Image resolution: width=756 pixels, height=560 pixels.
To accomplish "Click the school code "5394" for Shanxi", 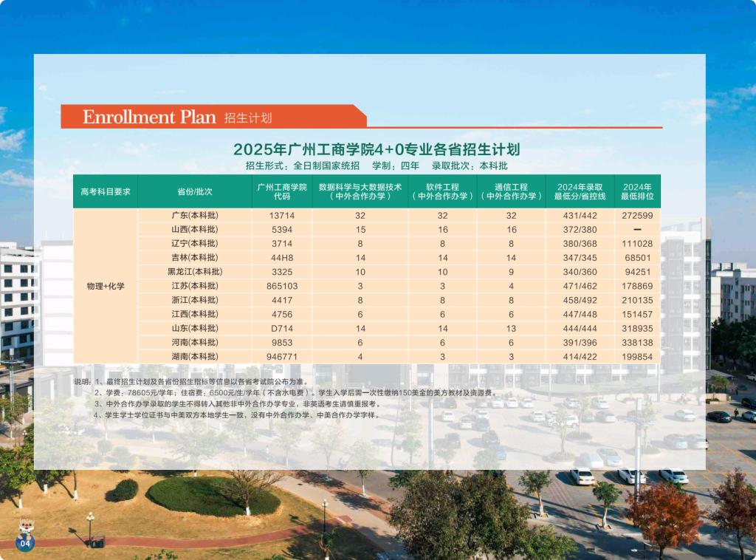I will pyautogui.click(x=282, y=230).
